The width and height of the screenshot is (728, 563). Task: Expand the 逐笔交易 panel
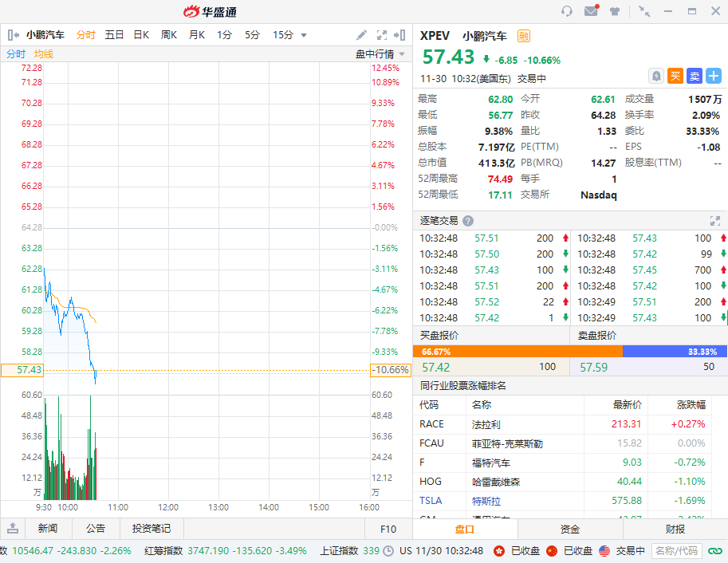point(715,221)
